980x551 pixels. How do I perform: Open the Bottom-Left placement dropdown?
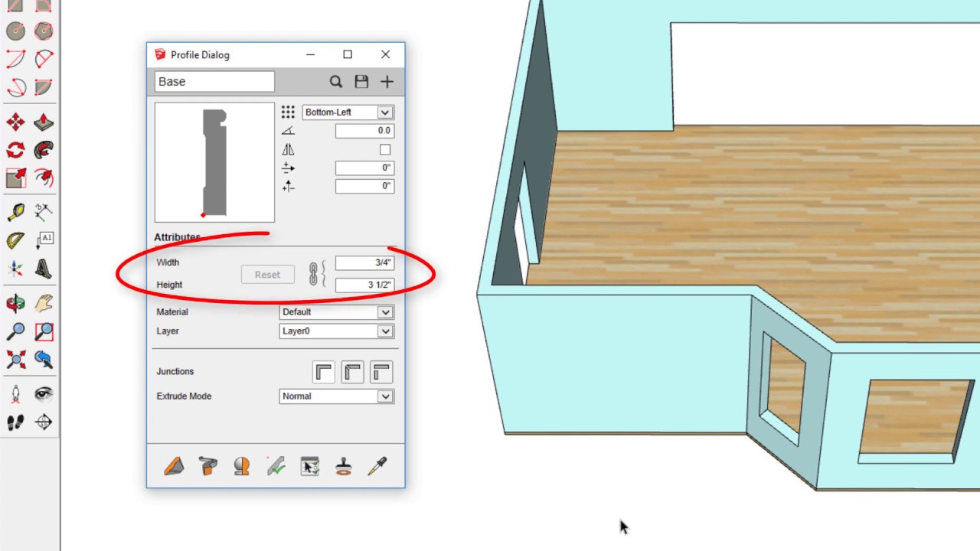348,112
